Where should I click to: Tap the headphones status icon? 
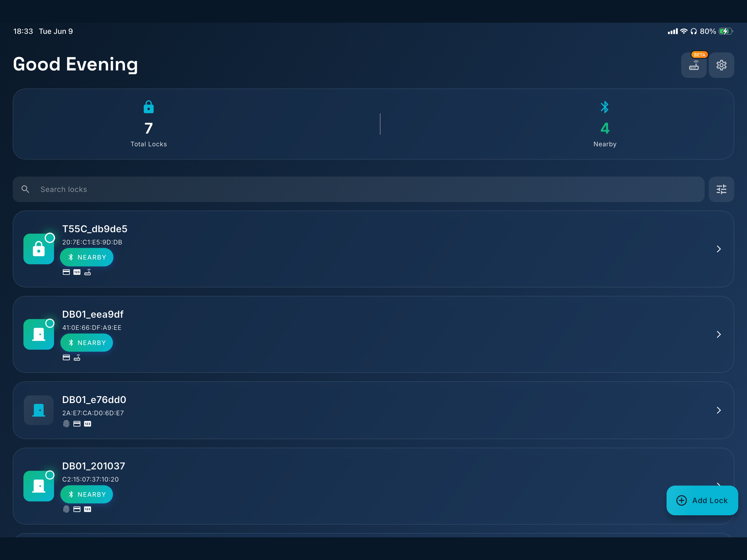(694, 31)
